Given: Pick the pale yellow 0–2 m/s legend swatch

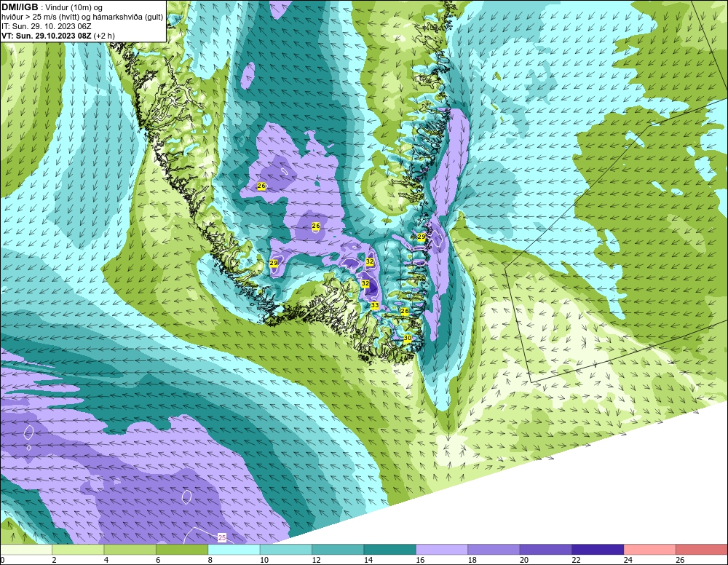Looking at the screenshot, I should [26, 550].
